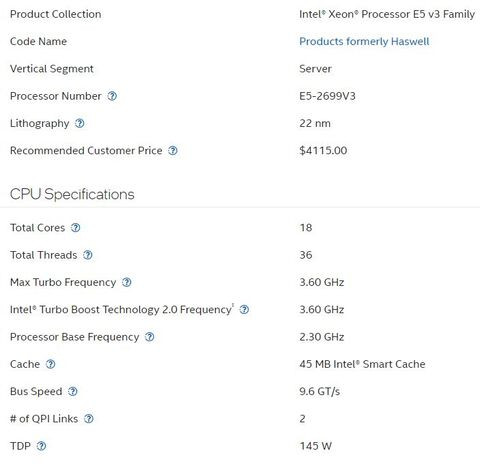Click the Recommended Customer Price help icon
The height and width of the screenshot is (466, 480).
click(x=173, y=151)
